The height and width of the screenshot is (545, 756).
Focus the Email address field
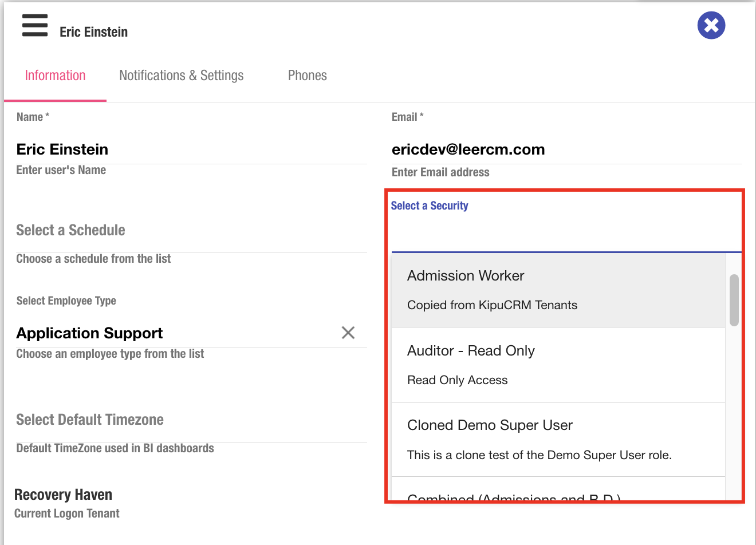(566, 150)
